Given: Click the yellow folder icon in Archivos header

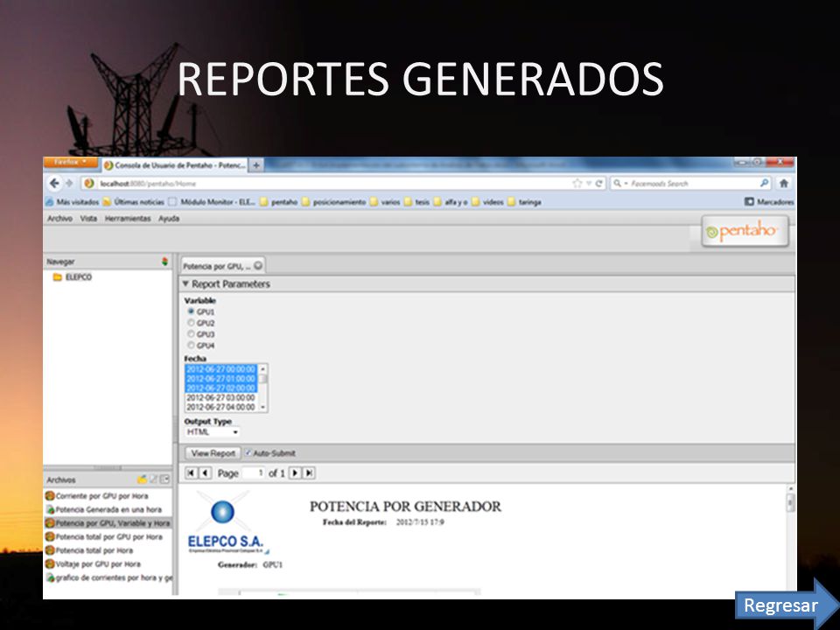Looking at the screenshot, I should pyautogui.click(x=142, y=479).
